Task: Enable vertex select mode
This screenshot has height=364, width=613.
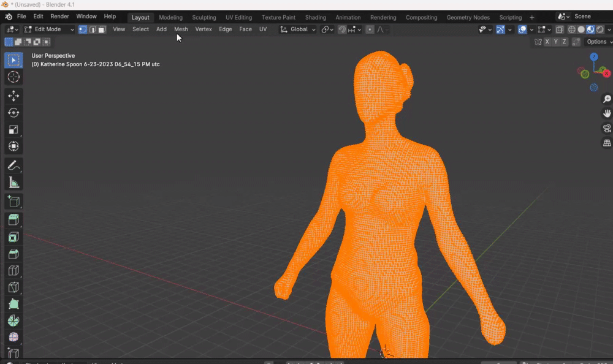Action: coord(83,29)
